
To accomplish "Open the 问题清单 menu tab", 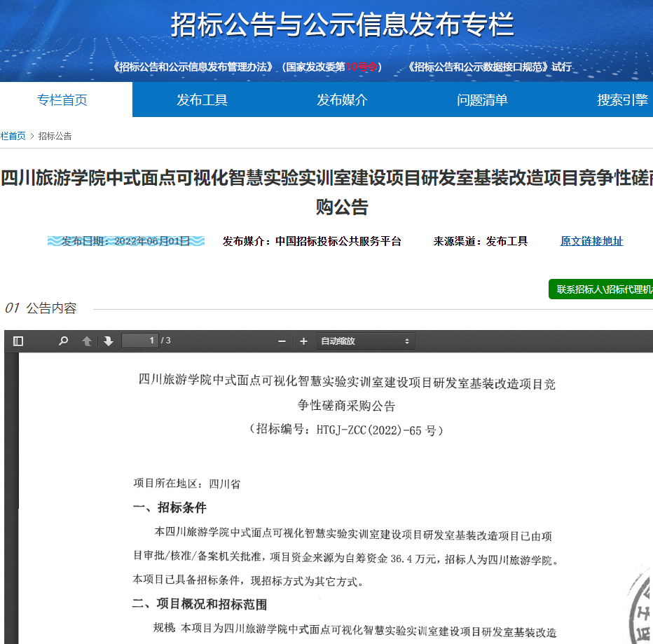I will [482, 100].
